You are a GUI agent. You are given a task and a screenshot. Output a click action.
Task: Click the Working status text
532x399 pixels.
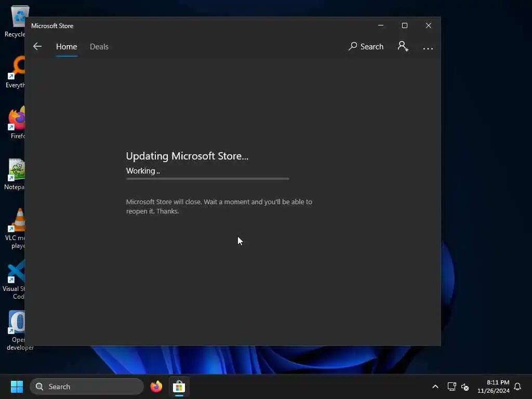pos(143,171)
